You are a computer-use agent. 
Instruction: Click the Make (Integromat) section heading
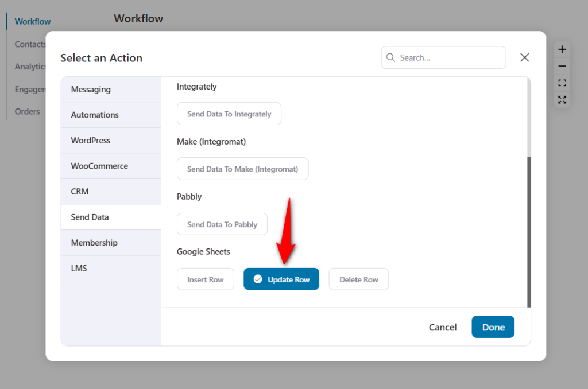(211, 142)
